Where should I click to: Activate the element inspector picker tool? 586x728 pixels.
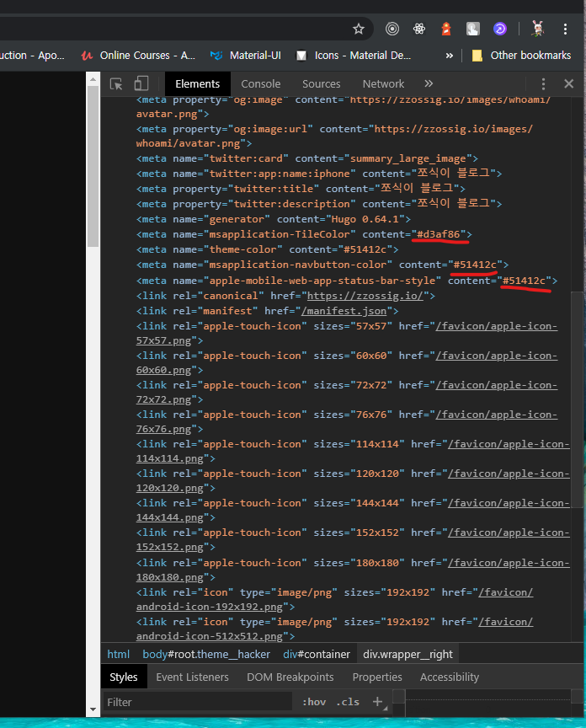(116, 84)
